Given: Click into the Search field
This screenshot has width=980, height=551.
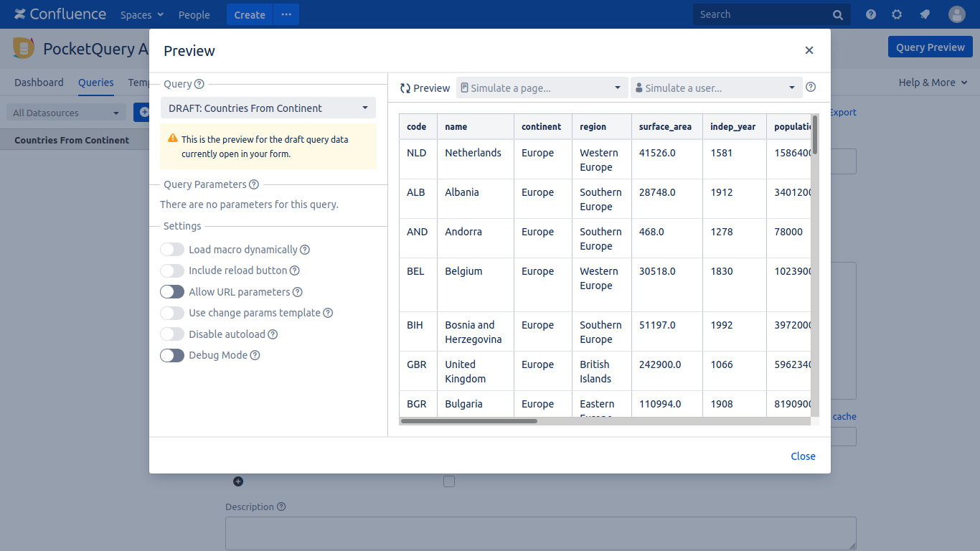Looking at the screenshot, I should 764,14.
